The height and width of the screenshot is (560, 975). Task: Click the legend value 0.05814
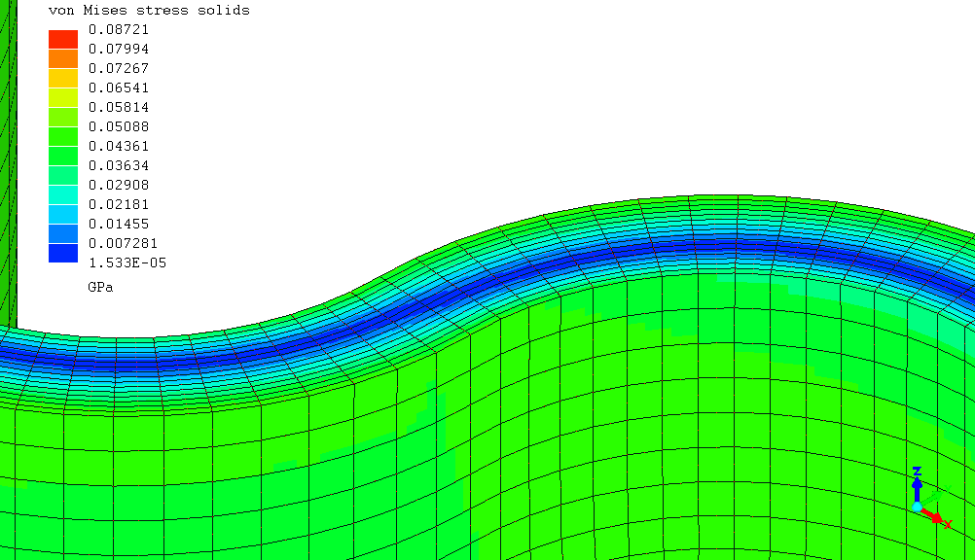click(119, 108)
